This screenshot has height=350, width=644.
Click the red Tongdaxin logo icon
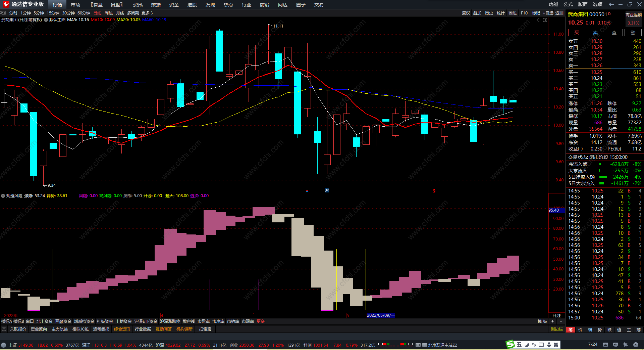coord(6,4)
